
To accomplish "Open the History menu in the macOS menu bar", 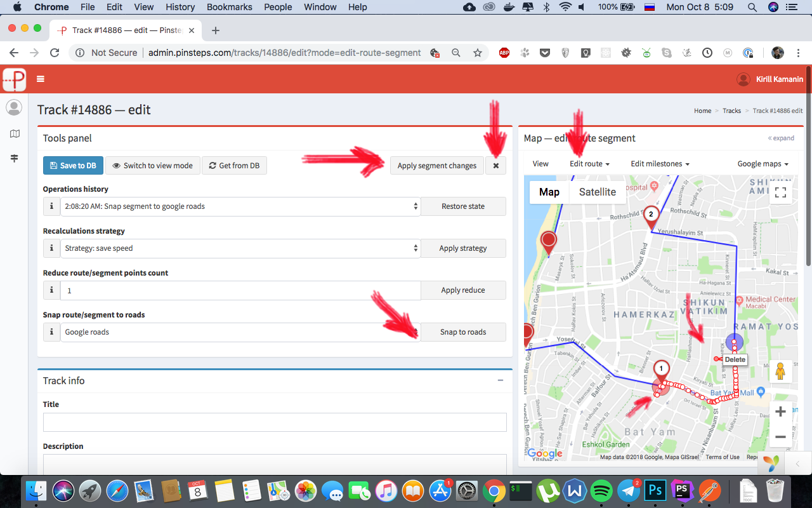I will [180, 7].
